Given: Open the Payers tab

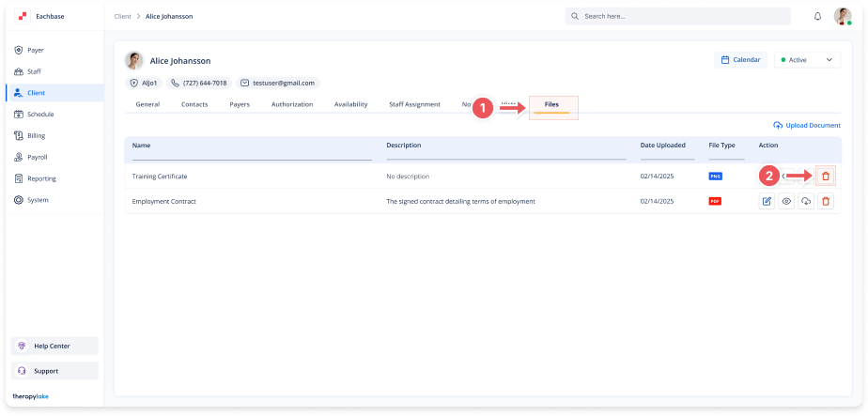Looking at the screenshot, I should pyautogui.click(x=240, y=104).
